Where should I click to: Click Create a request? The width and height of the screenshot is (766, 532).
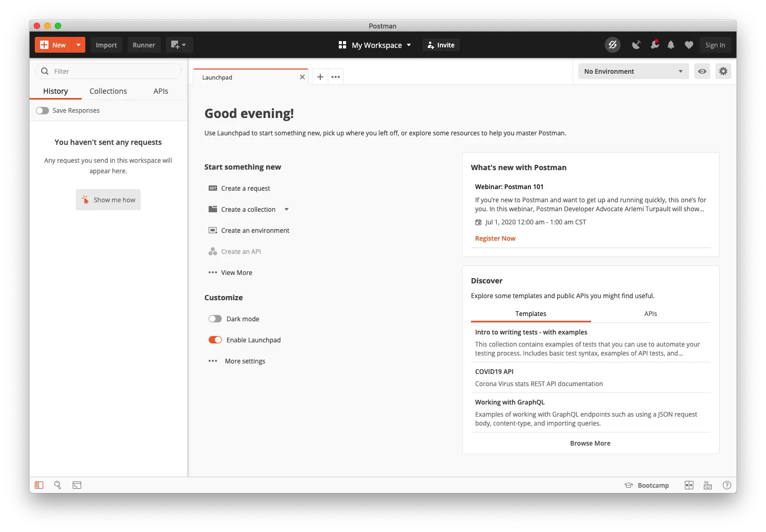(245, 188)
